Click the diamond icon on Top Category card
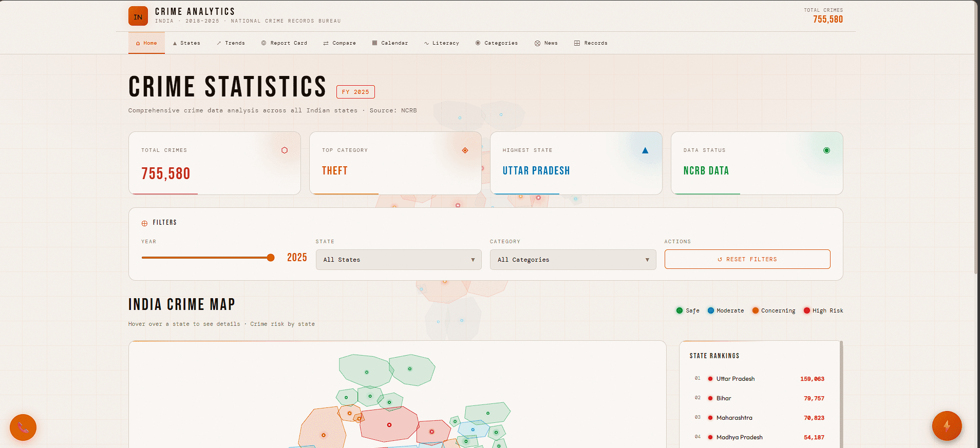Viewport: 980px width, 448px height. pyautogui.click(x=465, y=150)
